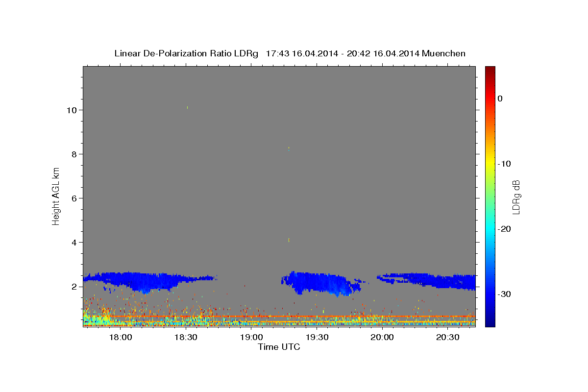This screenshot has width=588, height=392.
Task: Click the 20:30 time tick label
Action: [448, 337]
